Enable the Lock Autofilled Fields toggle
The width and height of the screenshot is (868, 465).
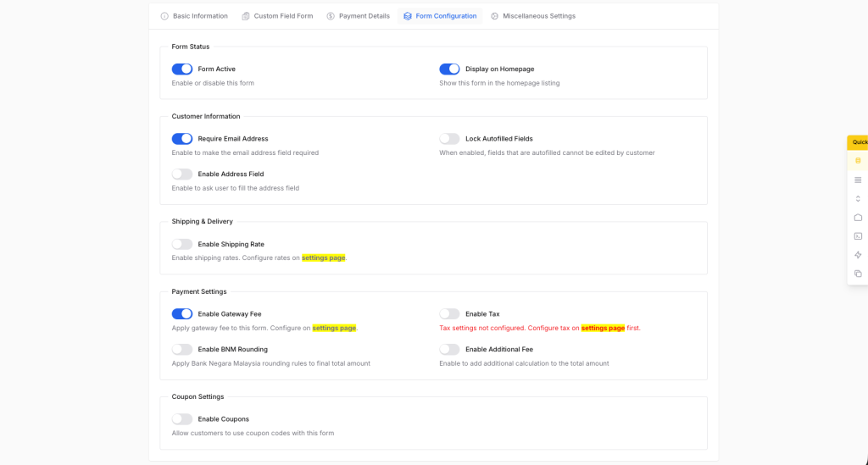click(449, 139)
